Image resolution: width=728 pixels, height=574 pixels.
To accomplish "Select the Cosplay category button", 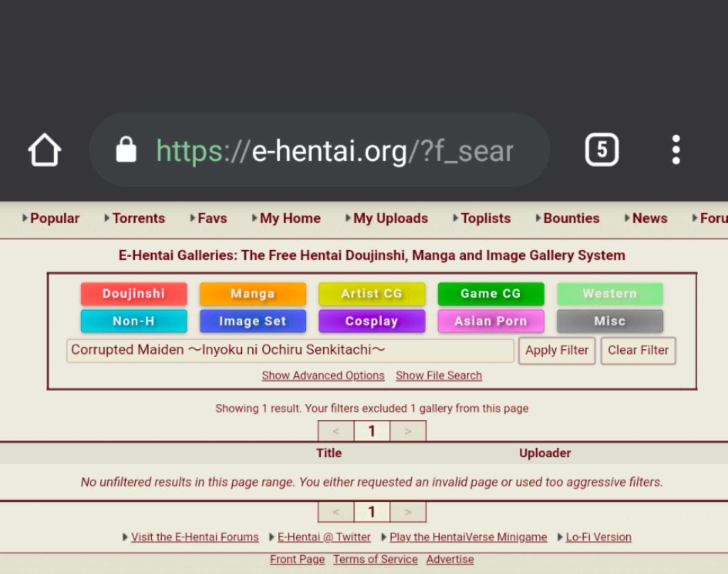I will tap(372, 321).
